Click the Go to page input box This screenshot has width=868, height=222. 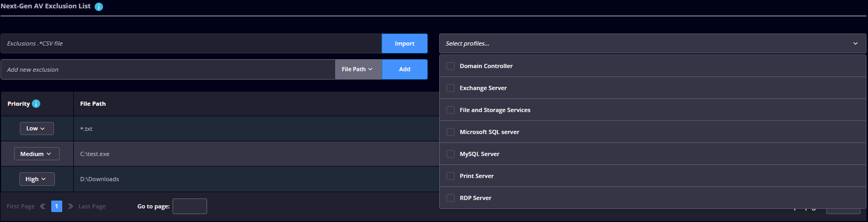click(190, 206)
